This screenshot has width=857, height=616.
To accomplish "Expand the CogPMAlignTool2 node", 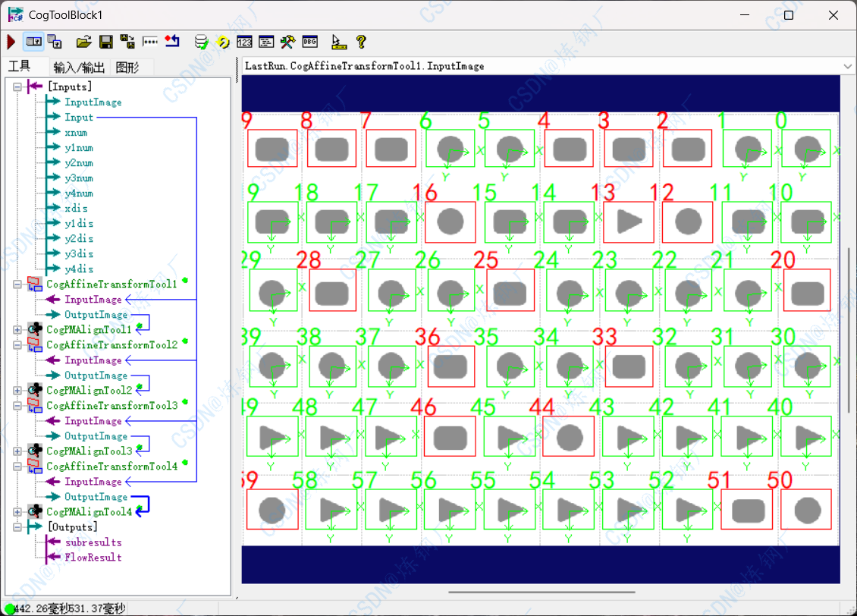I will tap(17, 390).
